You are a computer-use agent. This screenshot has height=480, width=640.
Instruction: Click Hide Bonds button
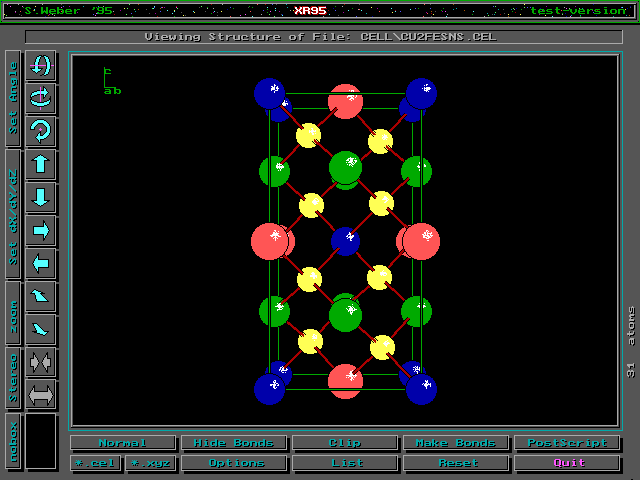[x=234, y=443]
